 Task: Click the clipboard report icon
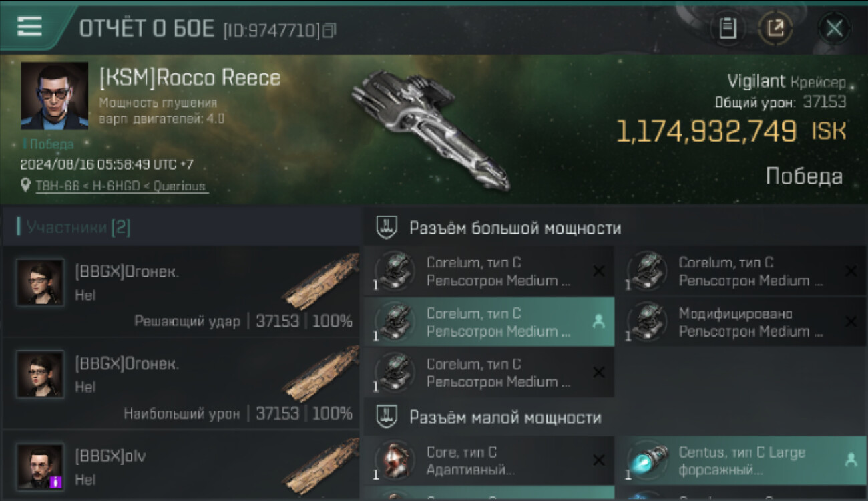[x=728, y=28]
